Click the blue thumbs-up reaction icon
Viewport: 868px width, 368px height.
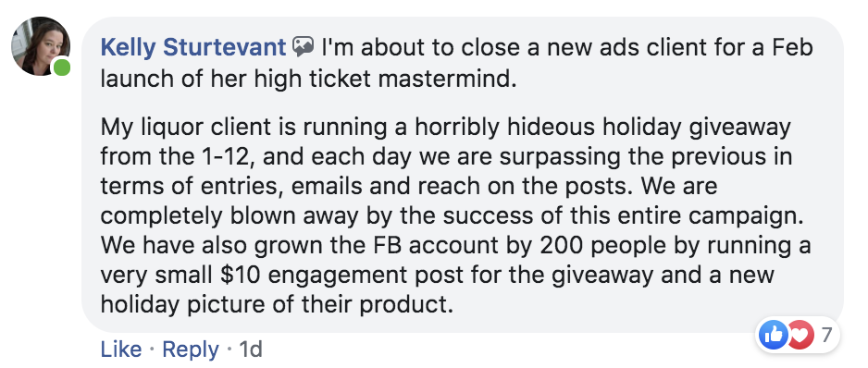click(773, 334)
